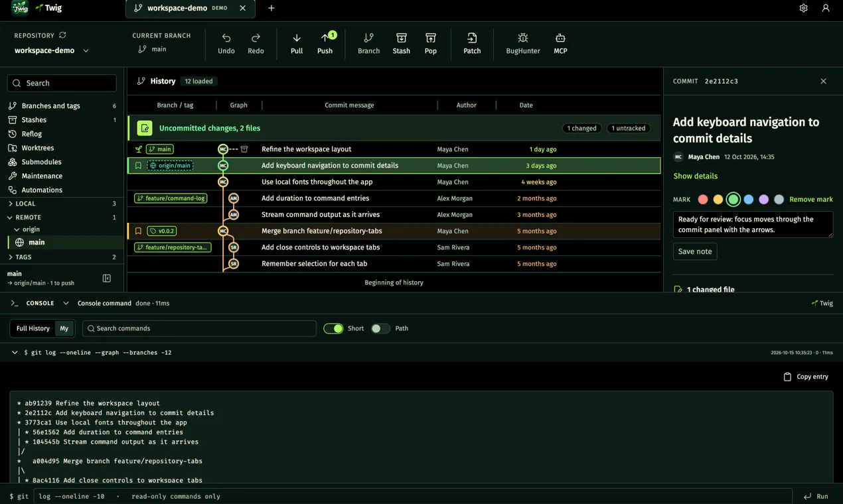843x504 pixels.
Task: Push the pending commit
Action: coord(325,44)
